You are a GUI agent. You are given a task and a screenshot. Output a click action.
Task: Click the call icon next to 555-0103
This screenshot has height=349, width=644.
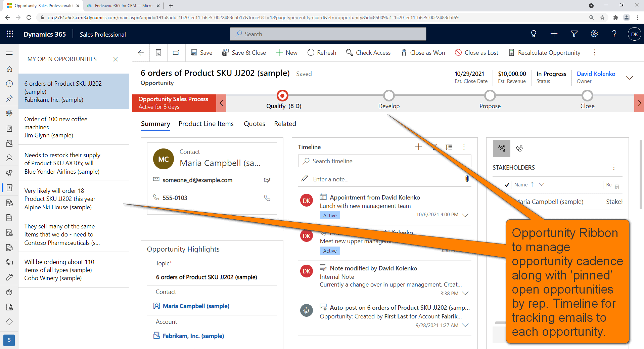(x=267, y=198)
